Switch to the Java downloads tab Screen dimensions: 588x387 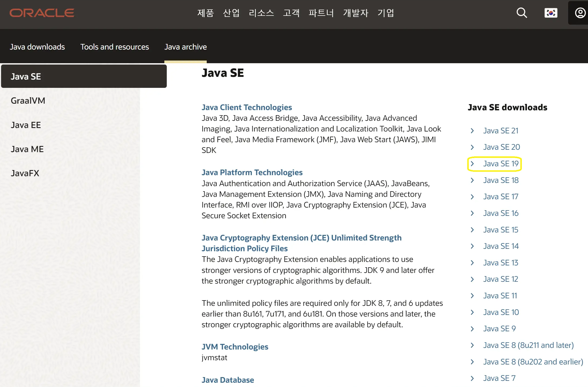(x=37, y=47)
